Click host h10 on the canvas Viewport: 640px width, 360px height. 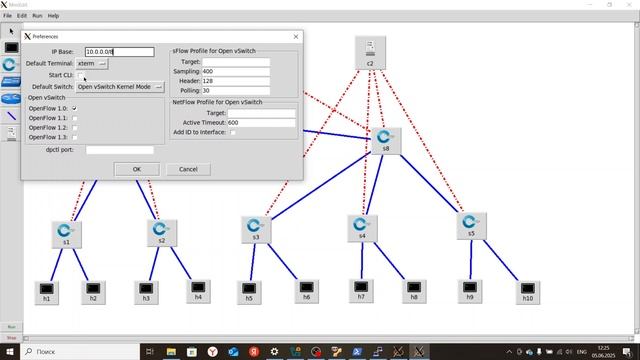coord(528,293)
